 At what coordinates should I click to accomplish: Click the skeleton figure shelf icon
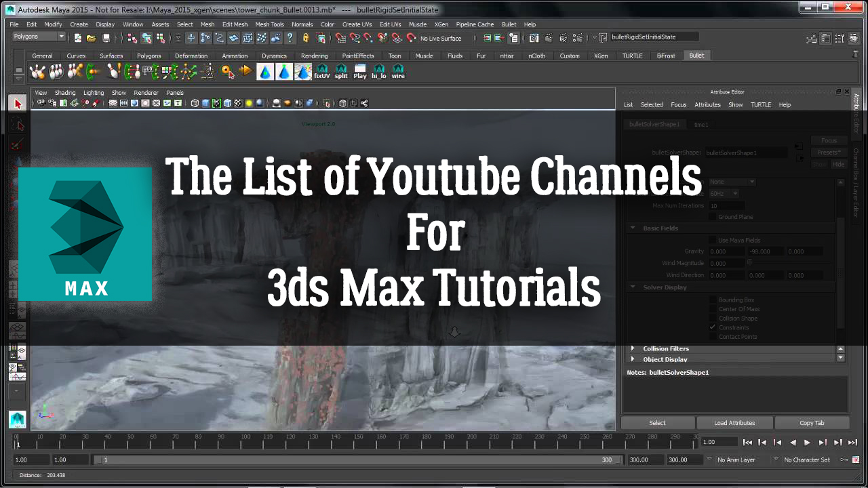point(208,71)
